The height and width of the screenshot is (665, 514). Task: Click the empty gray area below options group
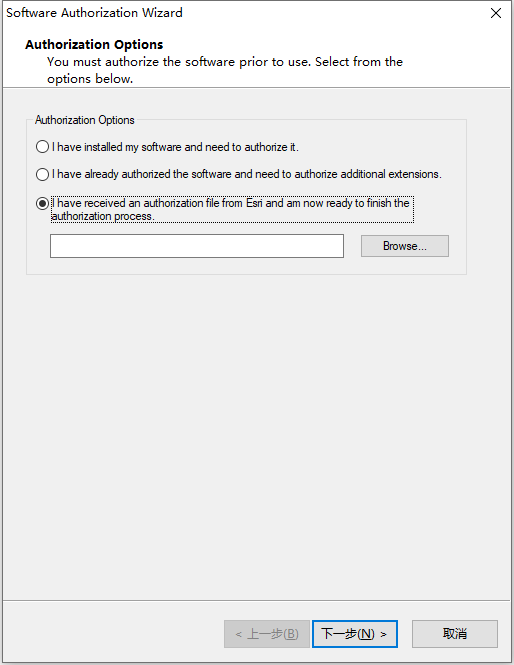[x=257, y=437]
